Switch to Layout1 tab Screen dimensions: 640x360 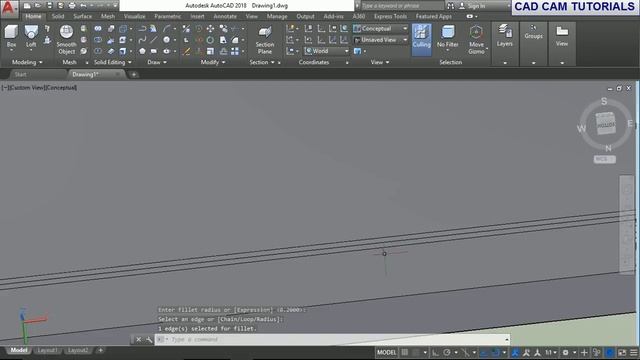click(x=47, y=350)
